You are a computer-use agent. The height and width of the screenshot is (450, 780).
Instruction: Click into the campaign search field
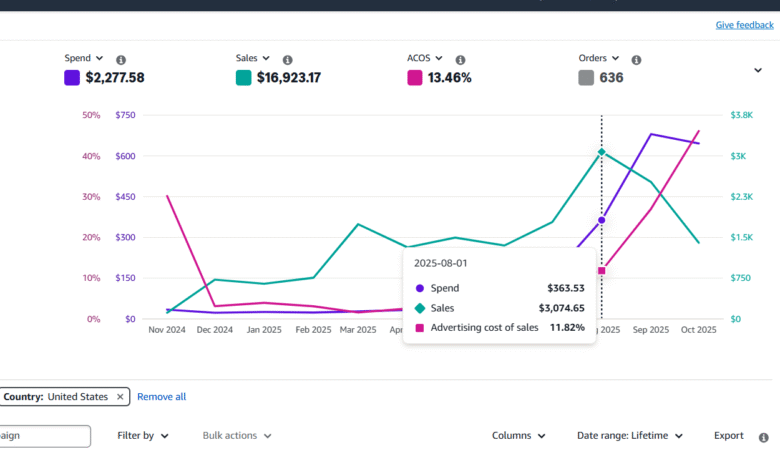(45, 436)
